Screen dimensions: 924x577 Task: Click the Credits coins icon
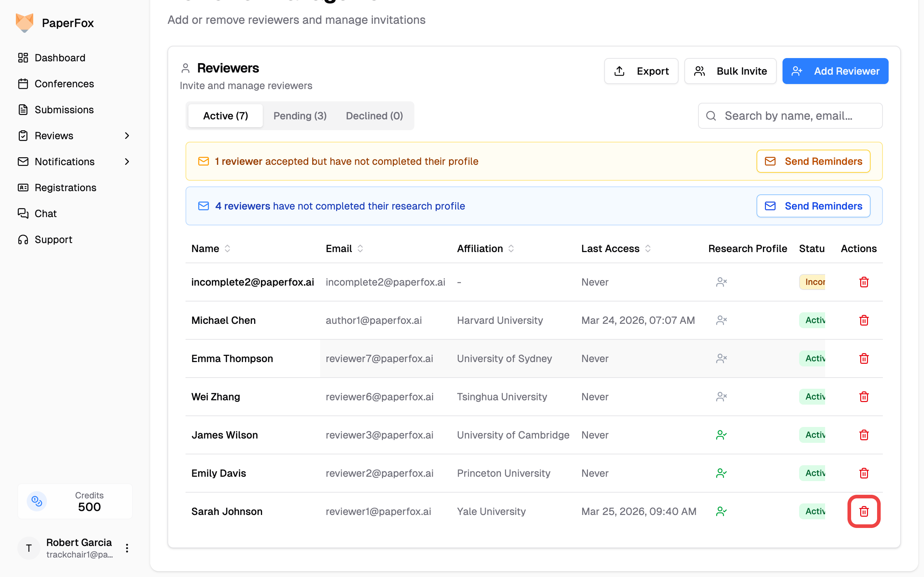[x=37, y=501]
